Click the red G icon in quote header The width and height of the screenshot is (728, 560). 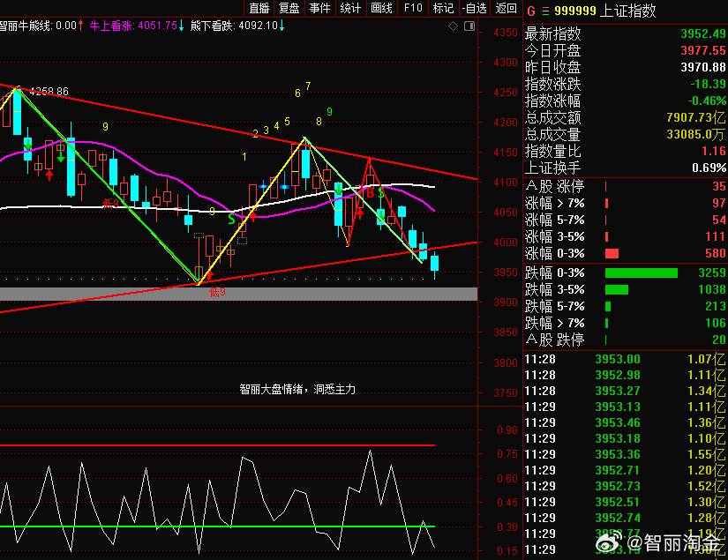coord(531,11)
